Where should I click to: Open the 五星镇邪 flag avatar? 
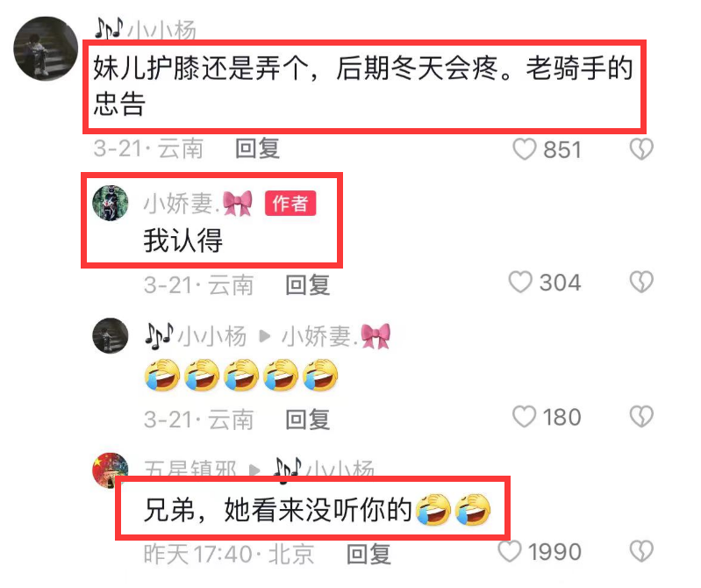pos(111,470)
